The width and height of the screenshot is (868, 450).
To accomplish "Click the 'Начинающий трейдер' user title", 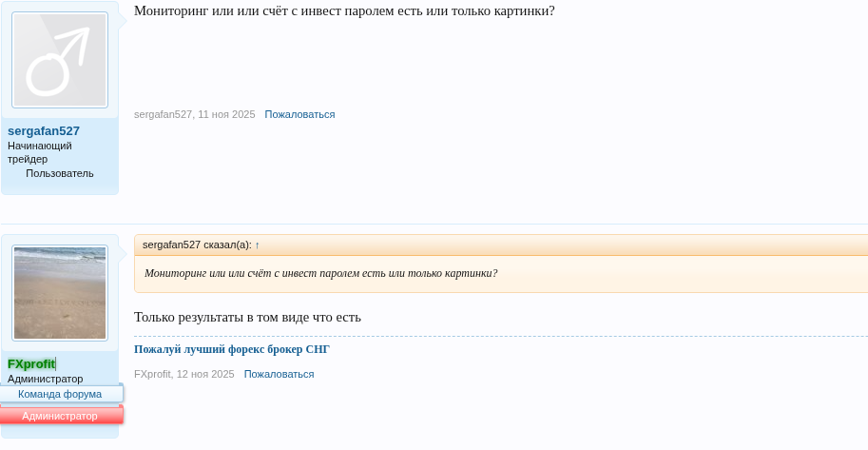I will 40,152.
